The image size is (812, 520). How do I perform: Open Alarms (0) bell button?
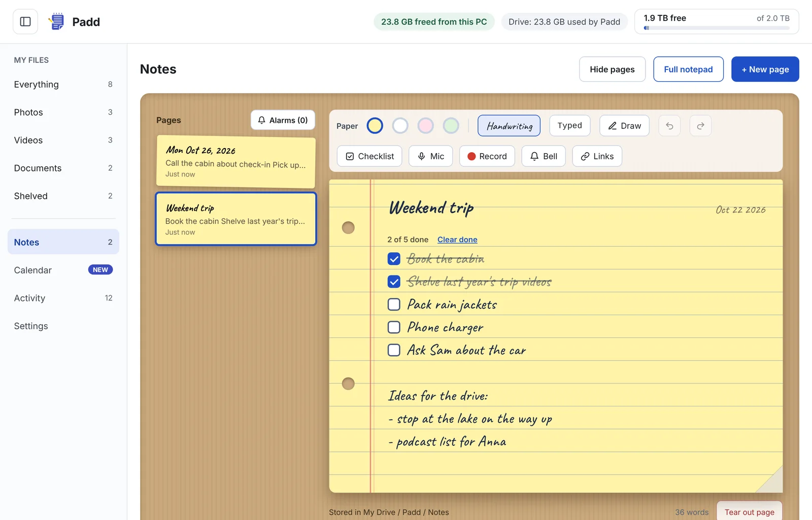point(283,120)
